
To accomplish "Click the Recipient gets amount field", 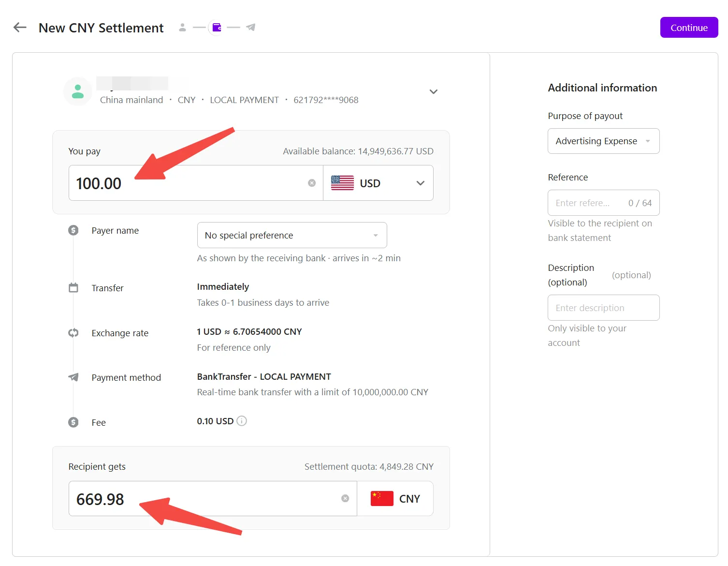I will [213, 498].
